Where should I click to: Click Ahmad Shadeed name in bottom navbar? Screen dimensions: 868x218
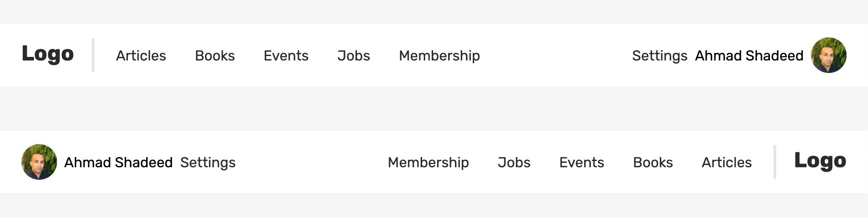tap(119, 162)
